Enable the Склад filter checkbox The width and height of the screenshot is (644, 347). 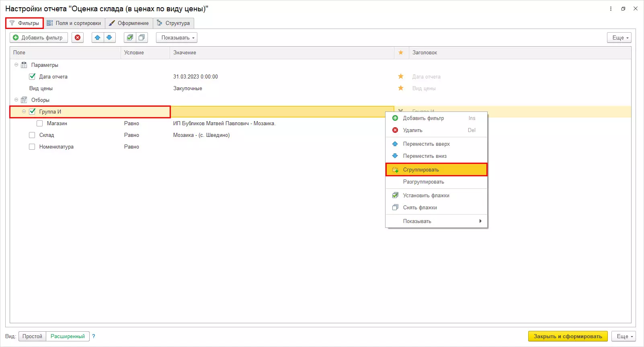32,135
